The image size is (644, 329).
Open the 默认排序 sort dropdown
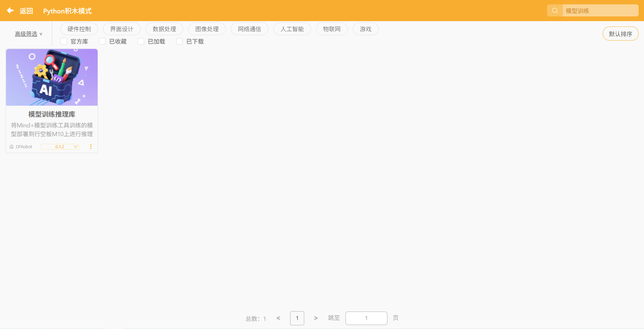pyautogui.click(x=620, y=34)
